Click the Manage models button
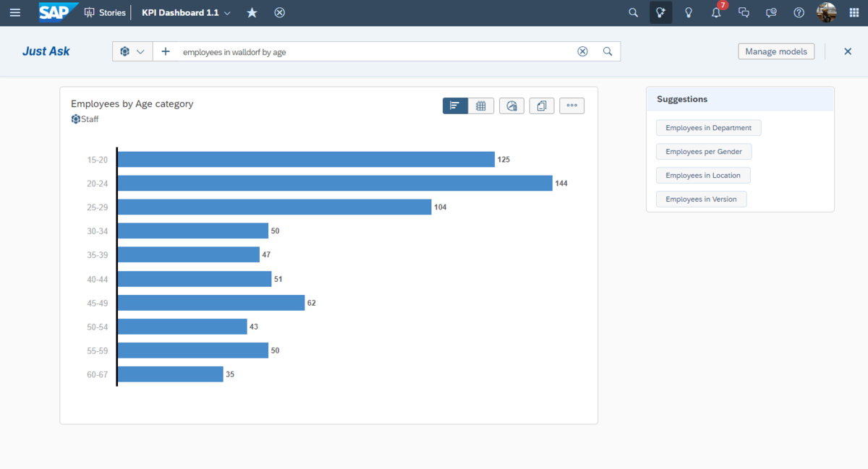Screen dimensions: 868x469 [x=776, y=51]
